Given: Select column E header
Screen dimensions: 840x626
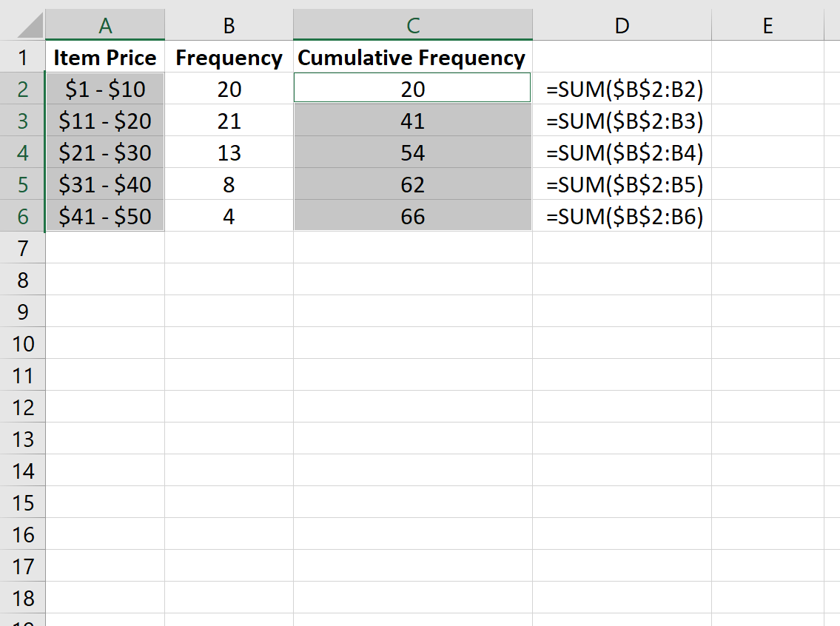Looking at the screenshot, I should click(x=767, y=26).
